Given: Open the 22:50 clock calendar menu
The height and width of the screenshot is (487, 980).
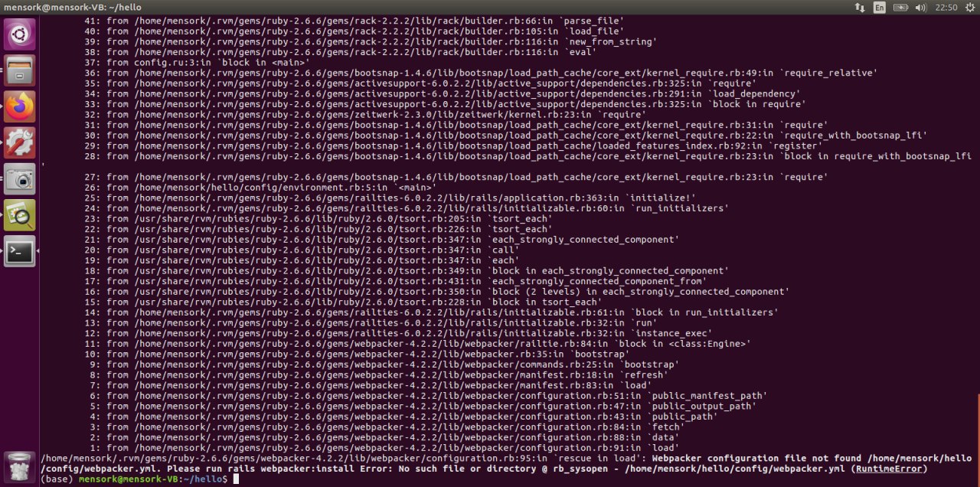Looking at the screenshot, I should click(x=946, y=7).
